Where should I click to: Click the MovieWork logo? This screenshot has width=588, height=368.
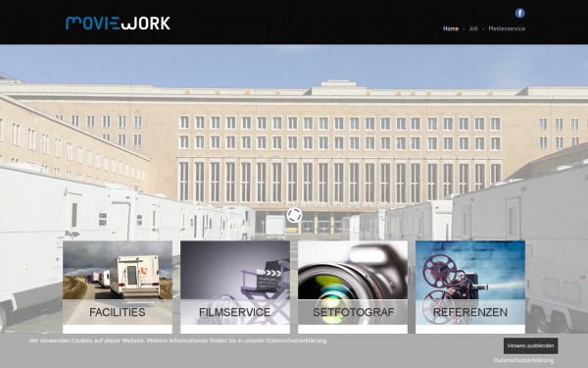click(118, 23)
